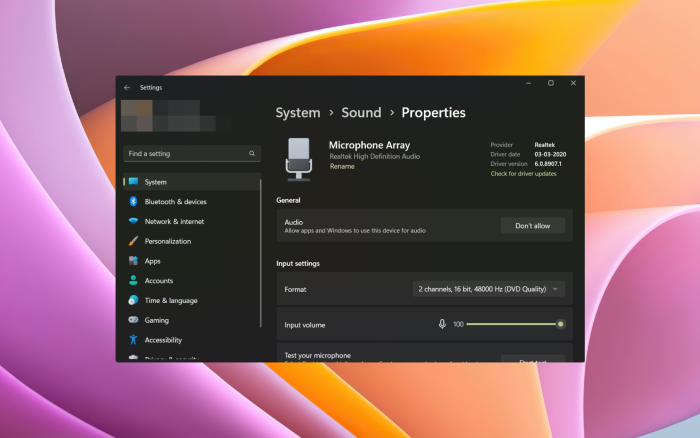Open Bluetooth & devices category
This screenshot has height=438, width=700.
[x=192, y=201]
